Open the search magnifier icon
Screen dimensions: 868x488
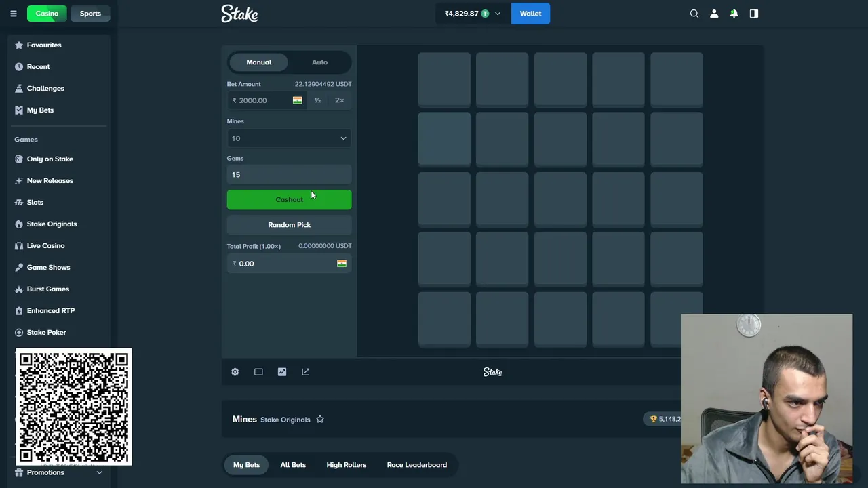694,14
